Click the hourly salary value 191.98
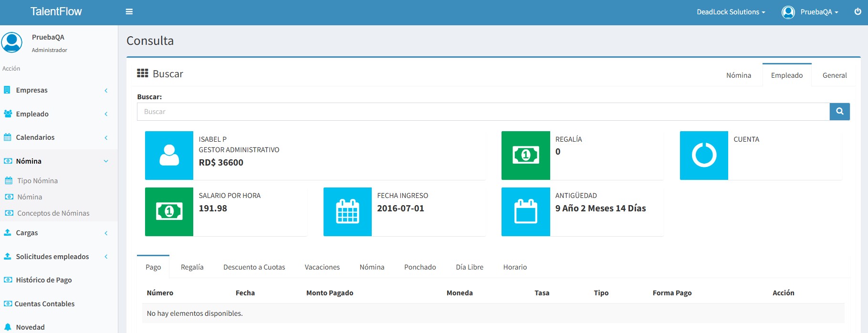The height and width of the screenshot is (333, 868). click(x=213, y=208)
